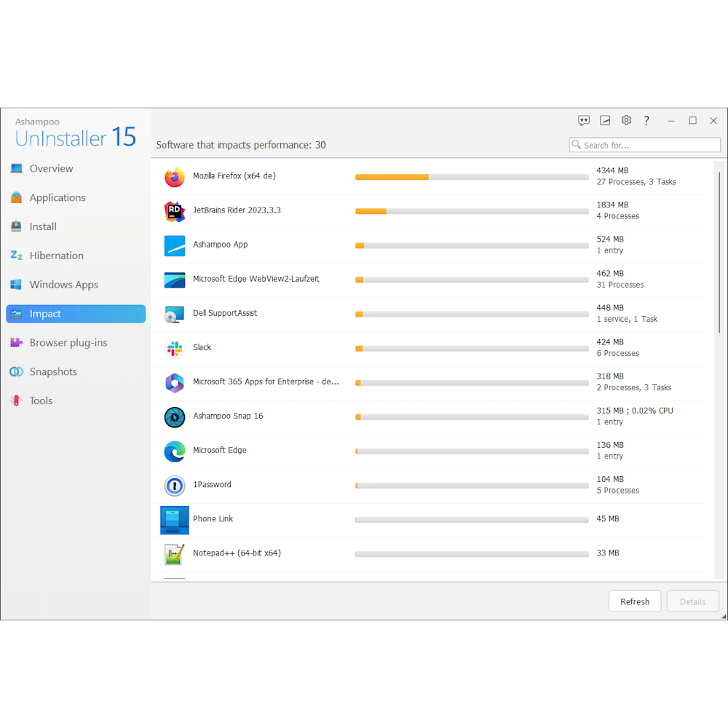Click the Details button
The height and width of the screenshot is (728, 728).
click(693, 601)
